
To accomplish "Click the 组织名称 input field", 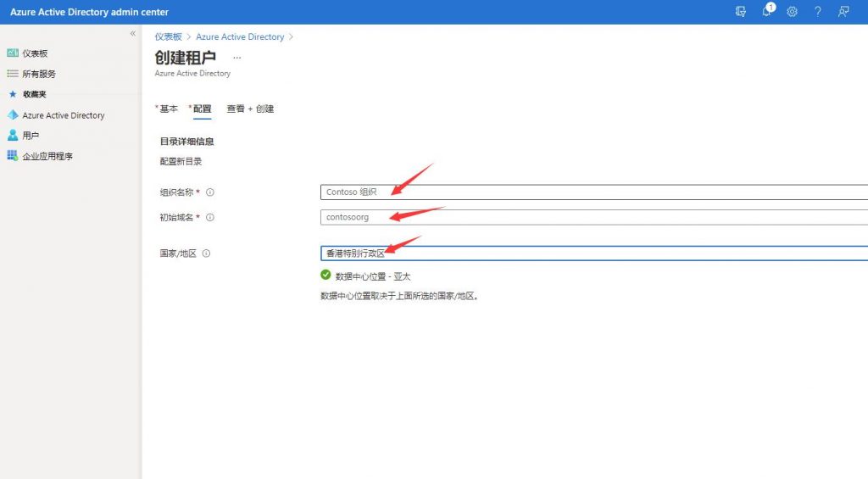I will tap(594, 192).
